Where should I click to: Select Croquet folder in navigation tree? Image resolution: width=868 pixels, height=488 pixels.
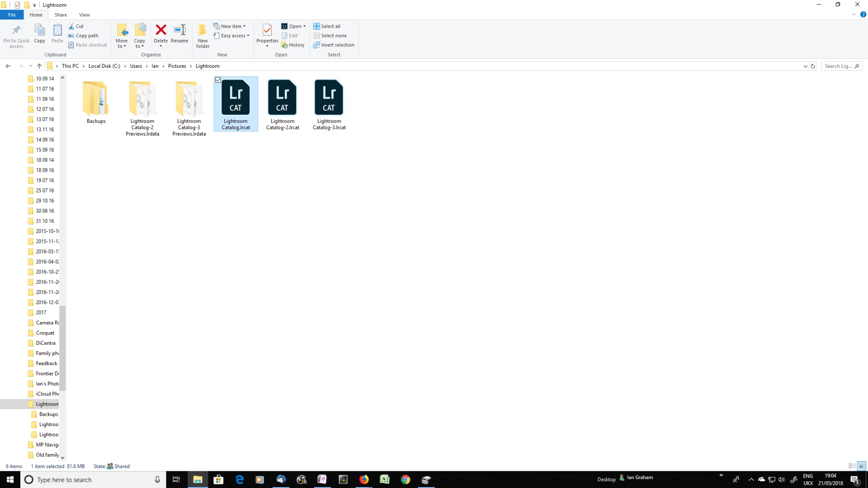coord(45,333)
